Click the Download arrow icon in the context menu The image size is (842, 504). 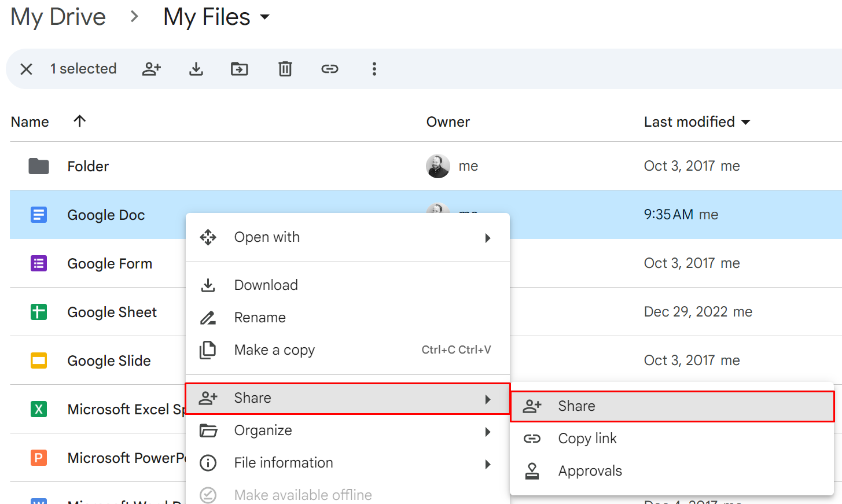click(x=208, y=285)
